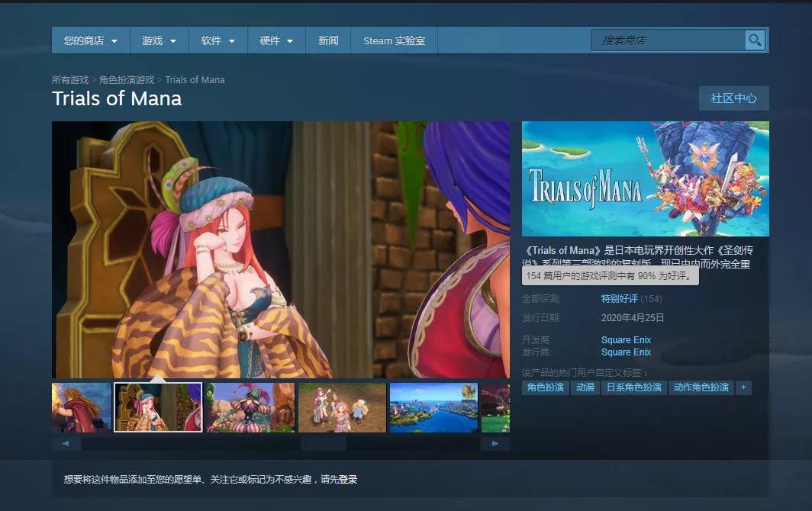Viewport: 812px width, 511px height.
Task: Select the 动作角色扮演 tag
Action: (x=701, y=387)
